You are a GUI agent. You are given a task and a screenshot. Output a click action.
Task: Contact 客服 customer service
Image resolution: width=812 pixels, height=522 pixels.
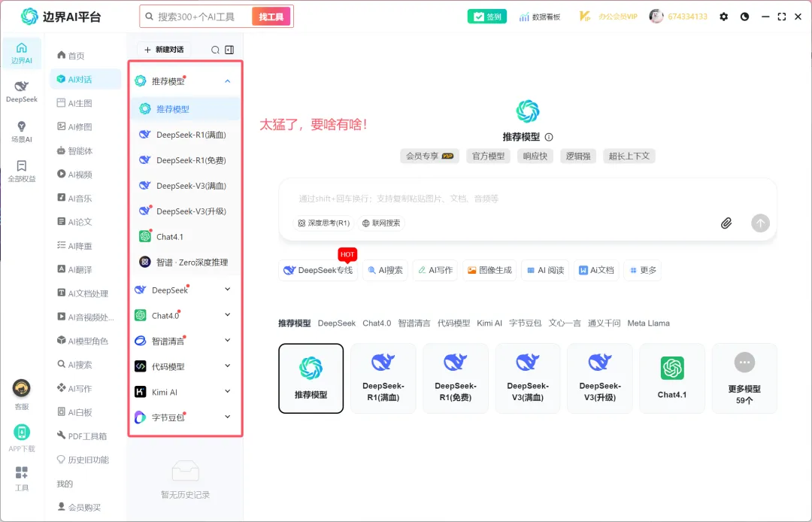(x=22, y=395)
